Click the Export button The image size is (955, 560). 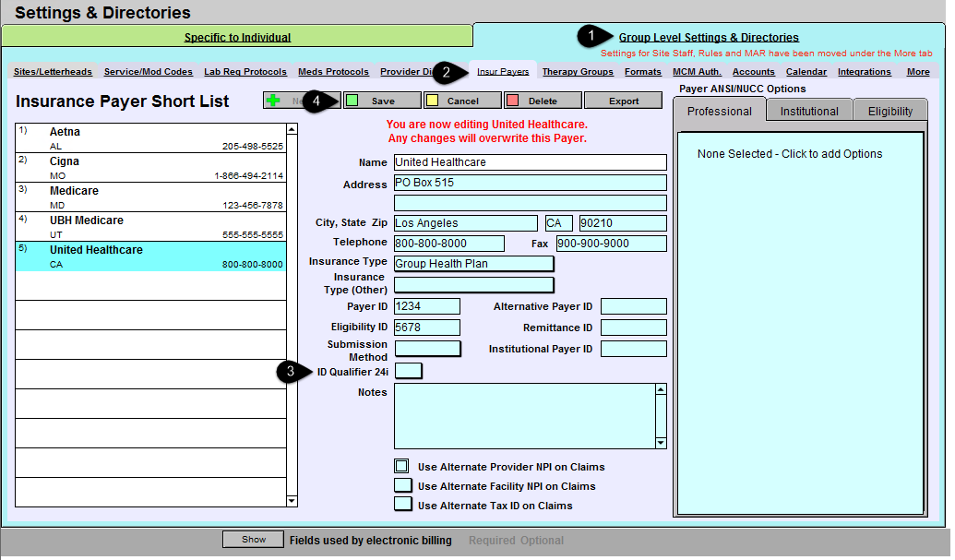(624, 101)
